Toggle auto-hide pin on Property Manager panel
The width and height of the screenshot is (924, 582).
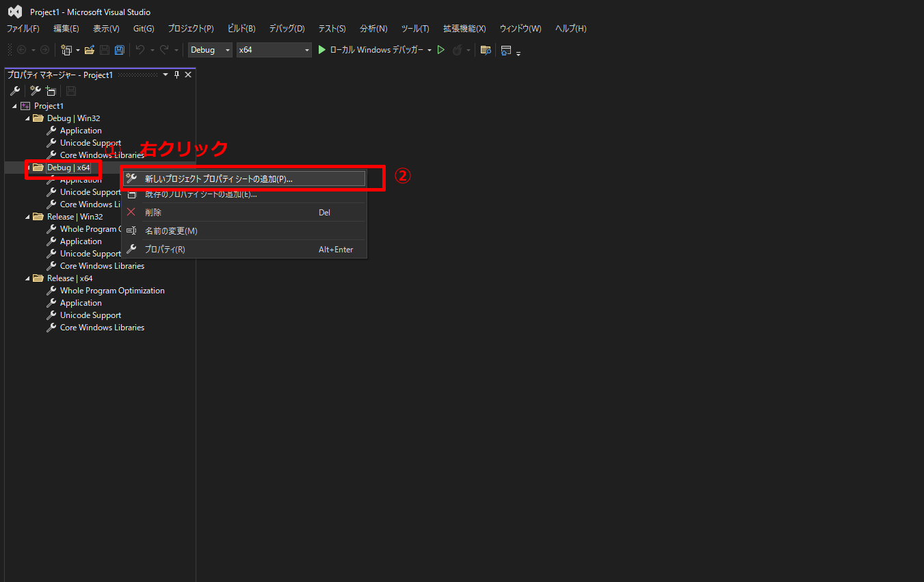click(x=176, y=75)
